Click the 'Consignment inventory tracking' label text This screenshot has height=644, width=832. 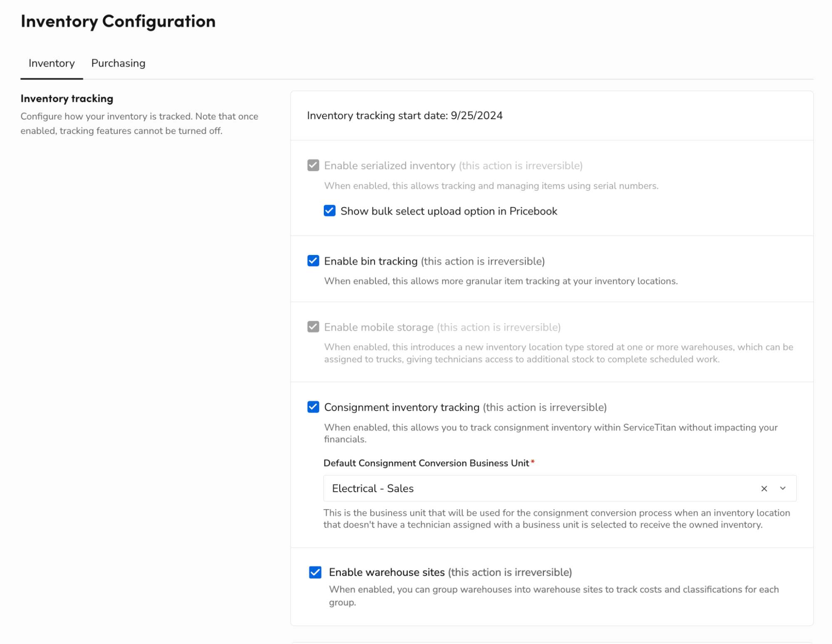point(402,407)
